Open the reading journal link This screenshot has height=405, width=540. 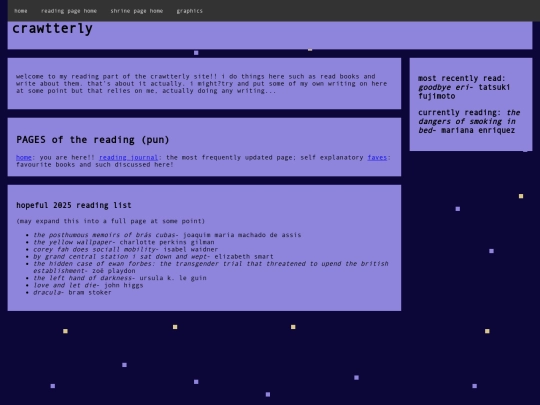128,157
